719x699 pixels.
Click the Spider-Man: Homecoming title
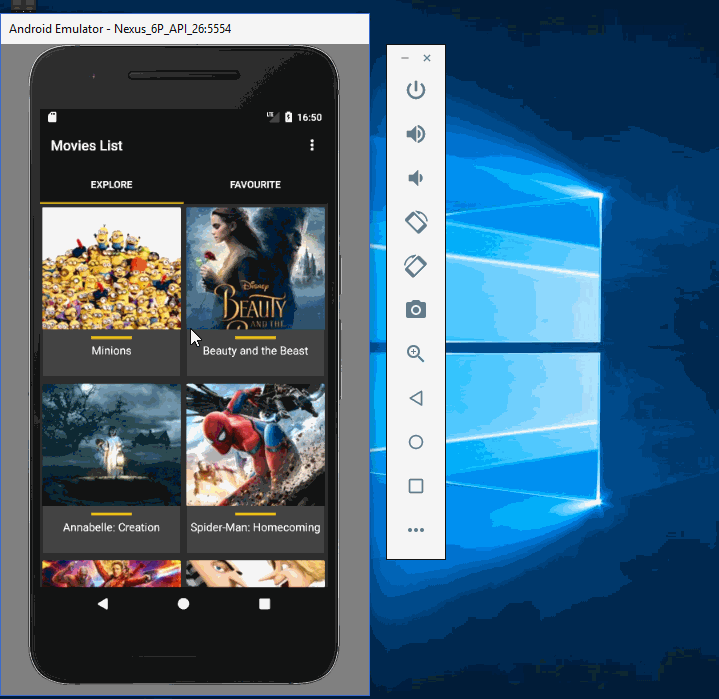pyautogui.click(x=255, y=527)
